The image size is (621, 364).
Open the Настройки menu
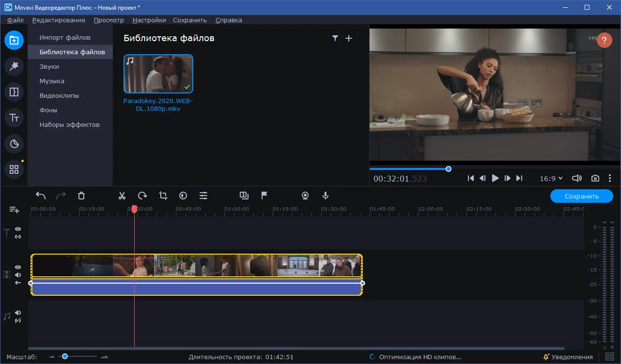pyautogui.click(x=149, y=20)
